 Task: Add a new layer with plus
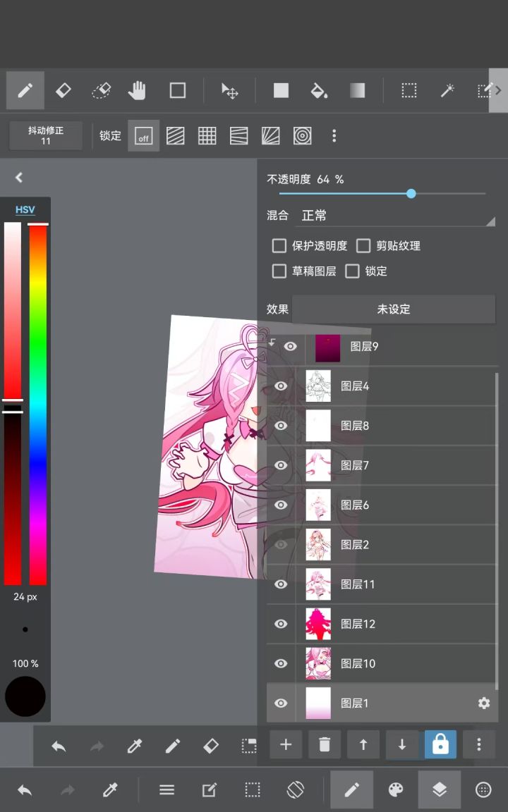[286, 744]
